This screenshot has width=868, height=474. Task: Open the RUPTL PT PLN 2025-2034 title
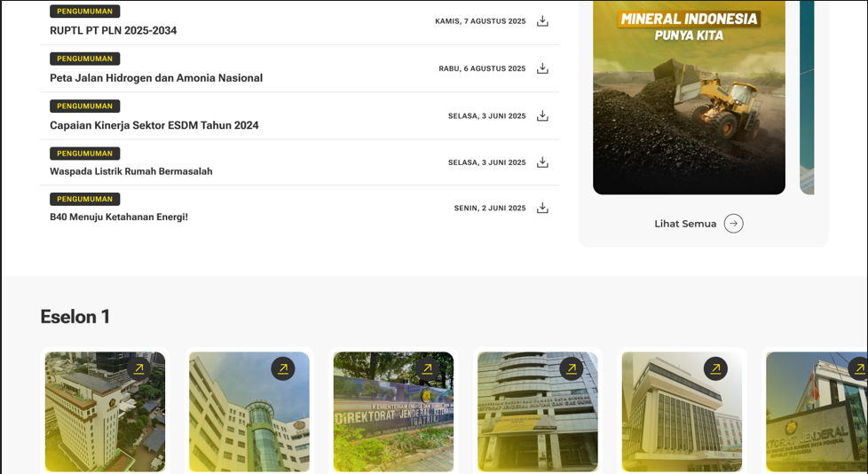tap(113, 31)
